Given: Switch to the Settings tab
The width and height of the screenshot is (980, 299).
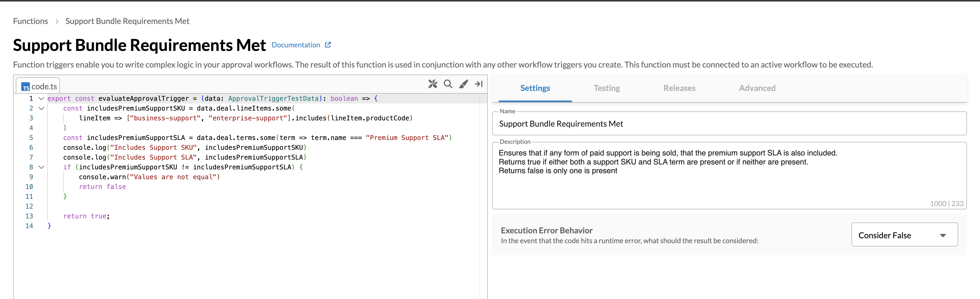Looking at the screenshot, I should click(535, 88).
